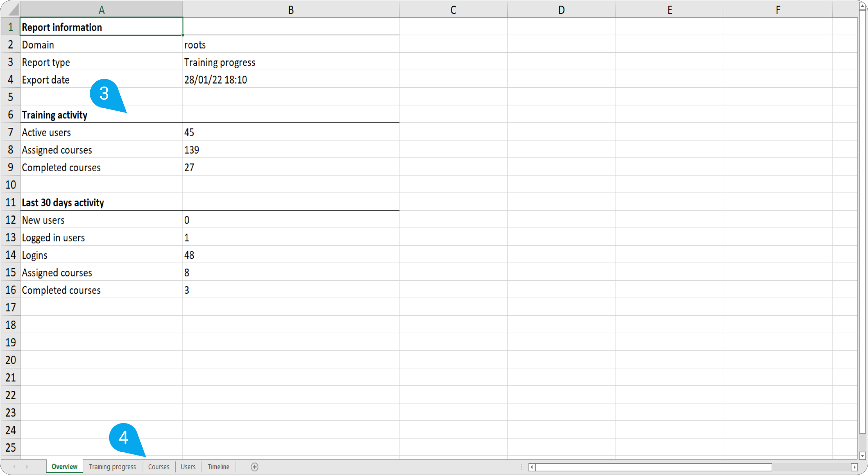Select the 'Assigned courses' cell in row 8

point(102,150)
